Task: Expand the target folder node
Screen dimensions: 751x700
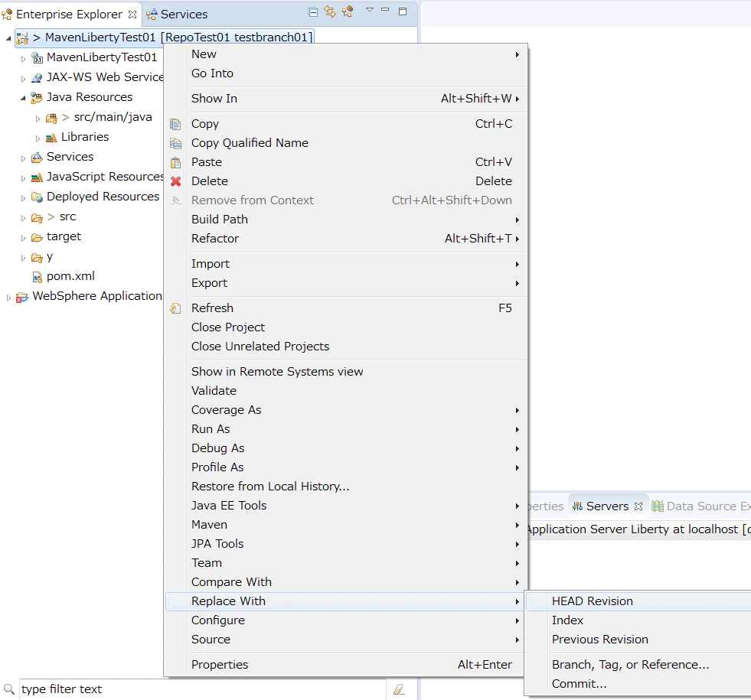Action: point(23,238)
